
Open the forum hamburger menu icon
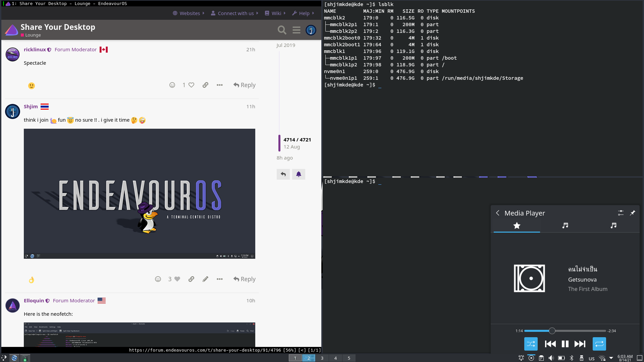297,30
